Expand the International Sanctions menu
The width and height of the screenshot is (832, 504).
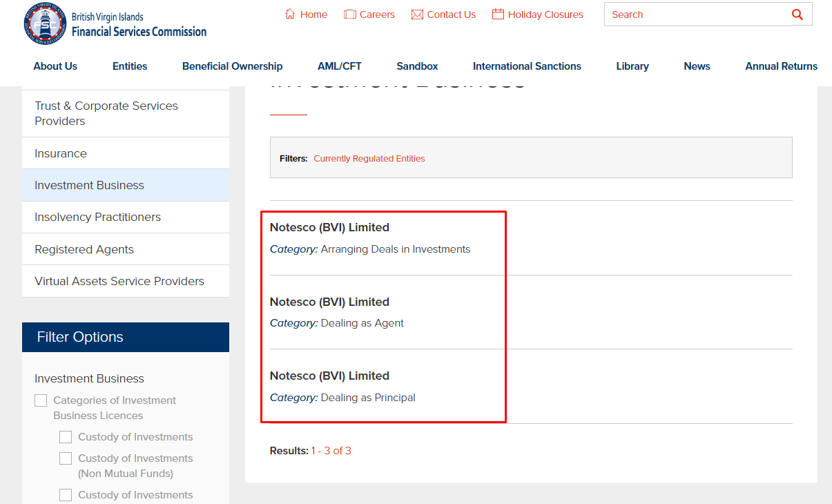click(527, 66)
